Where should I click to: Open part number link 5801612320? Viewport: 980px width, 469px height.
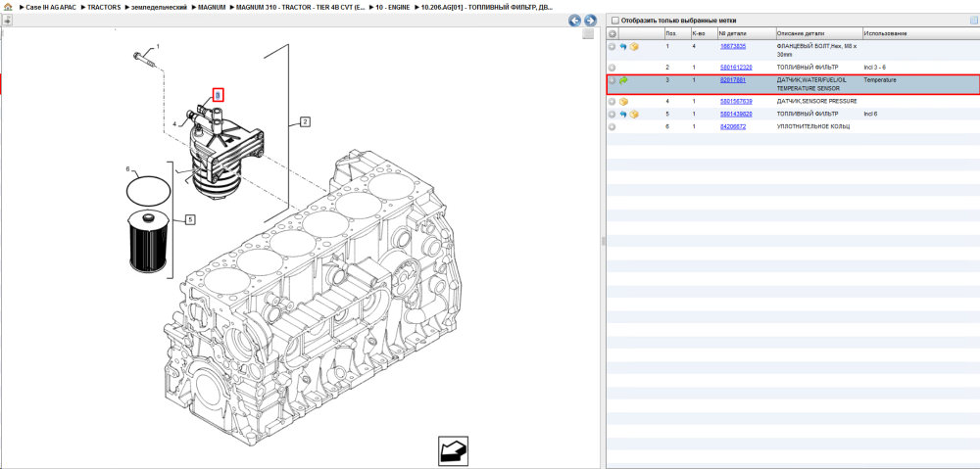pos(736,67)
